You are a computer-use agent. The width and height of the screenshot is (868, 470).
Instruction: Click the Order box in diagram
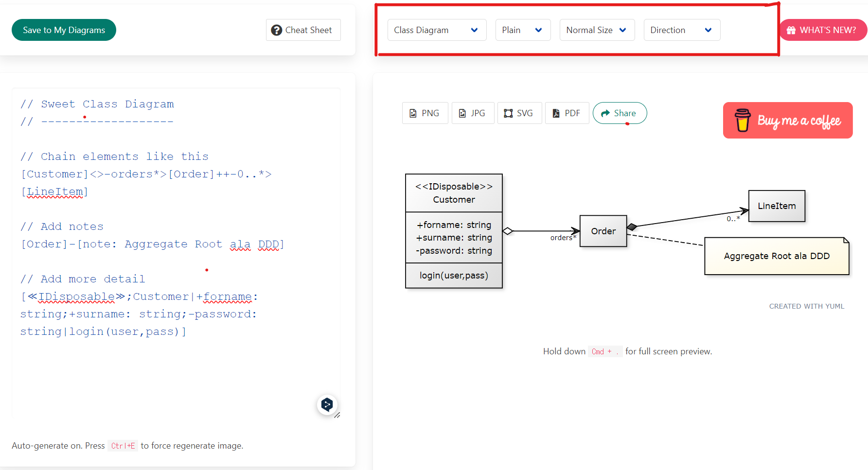603,231
